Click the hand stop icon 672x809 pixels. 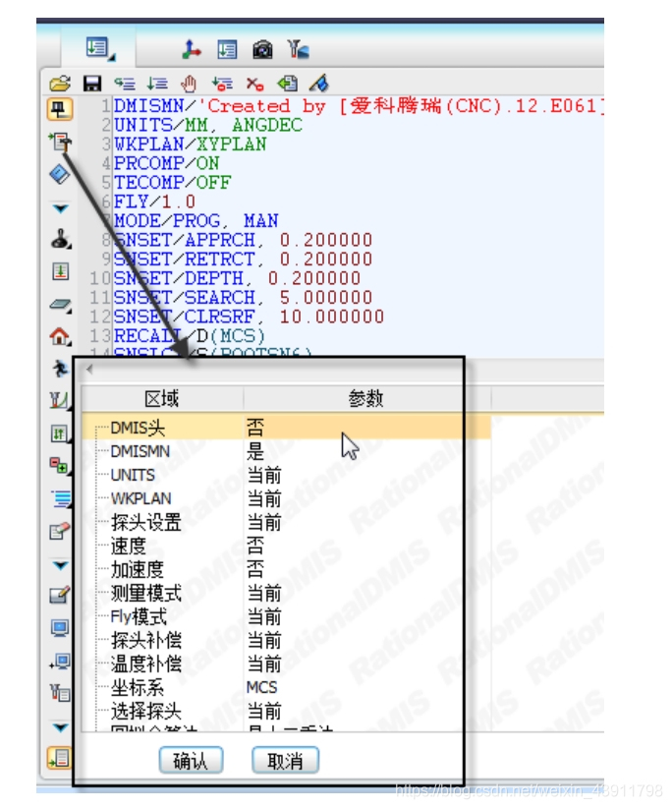[189, 84]
